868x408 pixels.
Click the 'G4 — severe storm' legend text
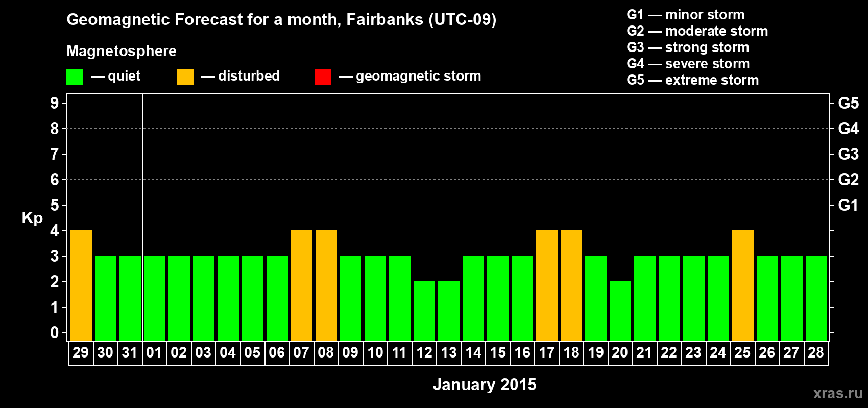pyautogui.click(x=688, y=64)
